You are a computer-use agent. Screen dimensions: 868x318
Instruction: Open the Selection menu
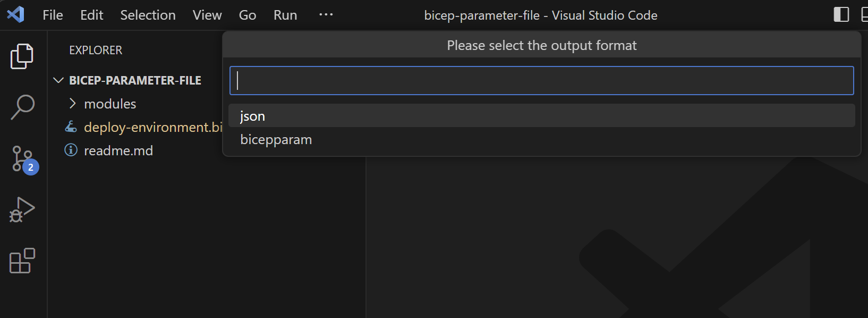pyautogui.click(x=148, y=15)
